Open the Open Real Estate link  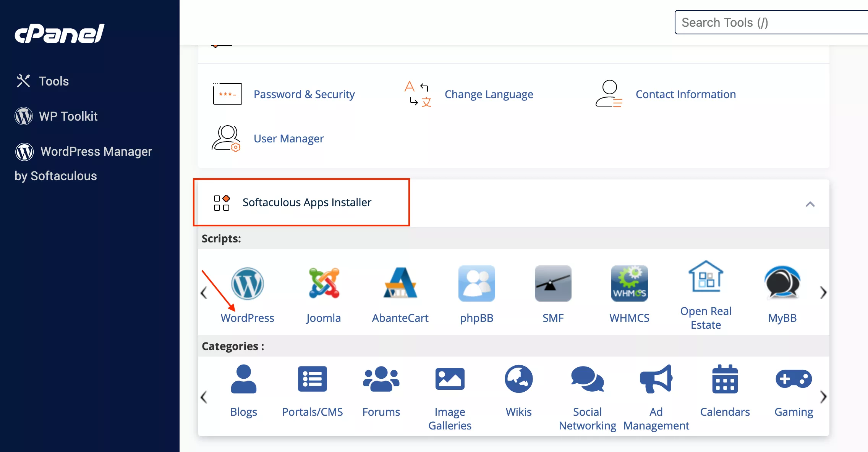[x=706, y=318]
